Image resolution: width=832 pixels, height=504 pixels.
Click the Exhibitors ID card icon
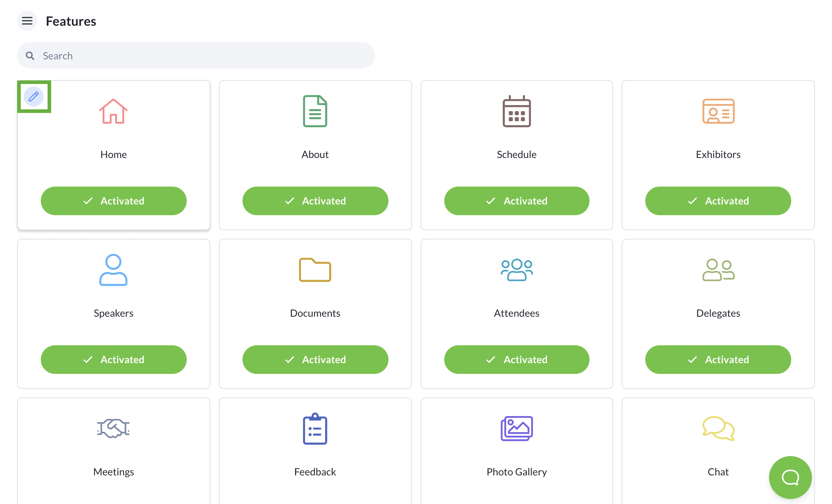point(718,111)
